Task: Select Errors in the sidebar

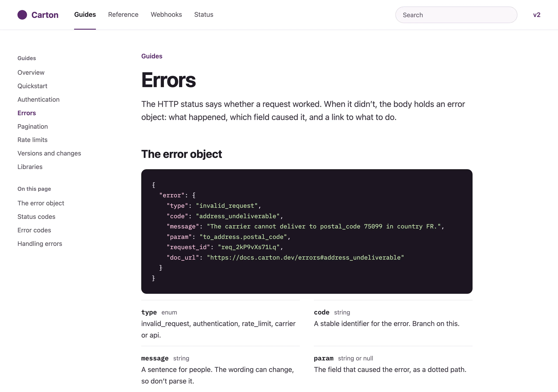Action: (x=27, y=113)
